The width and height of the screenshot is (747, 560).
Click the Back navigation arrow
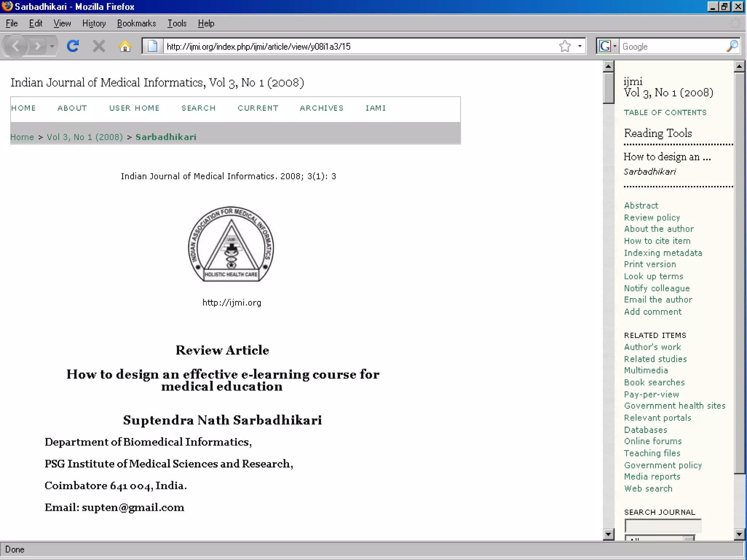(x=16, y=46)
